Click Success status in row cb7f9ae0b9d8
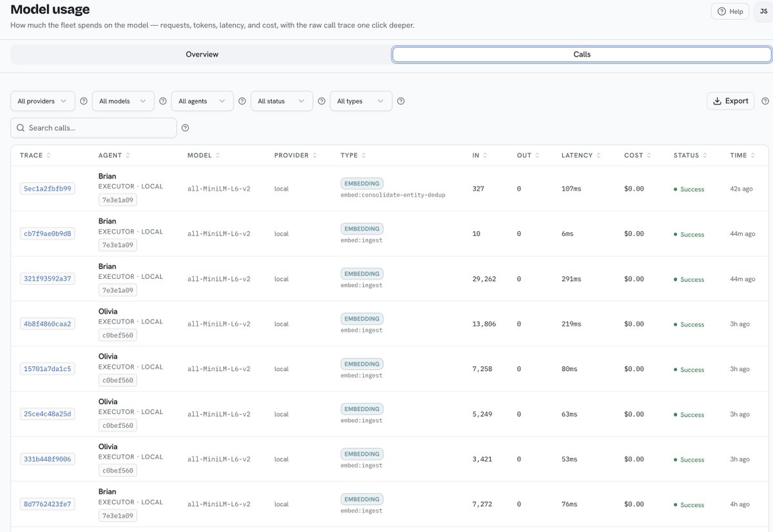The width and height of the screenshot is (773, 532). 689,234
